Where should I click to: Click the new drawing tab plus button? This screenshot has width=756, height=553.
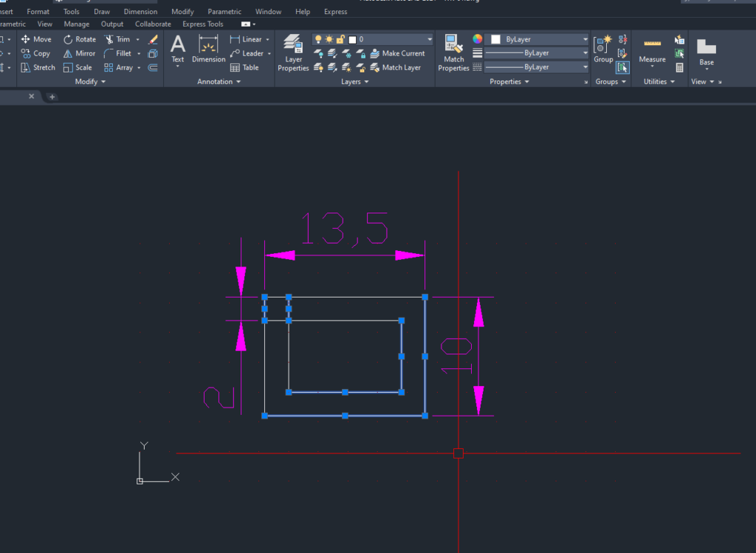(x=52, y=97)
